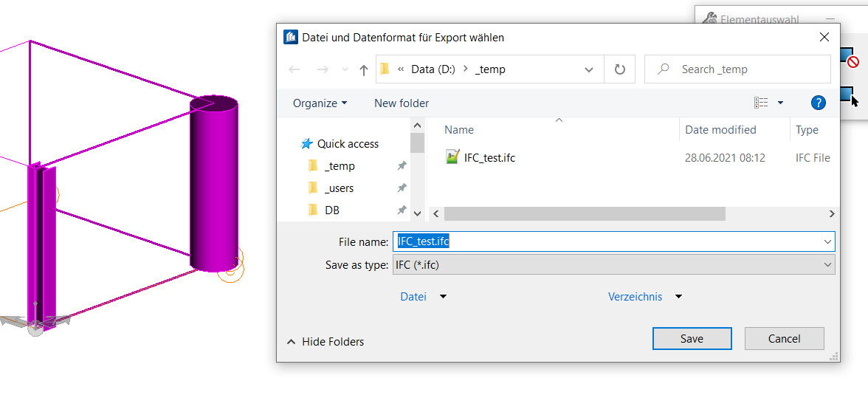This screenshot has height=398, width=868.
Task: Click the Search _temp field
Action: (745, 69)
